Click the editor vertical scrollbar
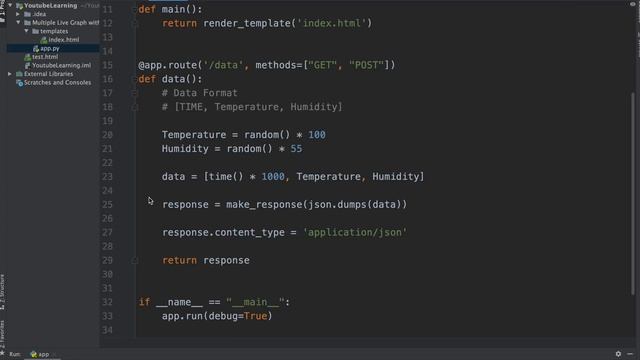Image resolution: width=640 pixels, height=360 pixels. (633, 193)
